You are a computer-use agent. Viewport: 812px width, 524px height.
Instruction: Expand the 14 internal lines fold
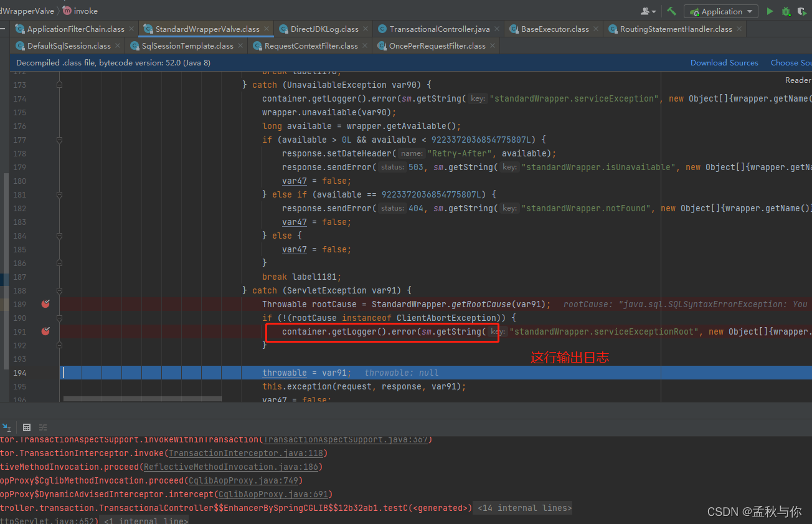point(523,508)
